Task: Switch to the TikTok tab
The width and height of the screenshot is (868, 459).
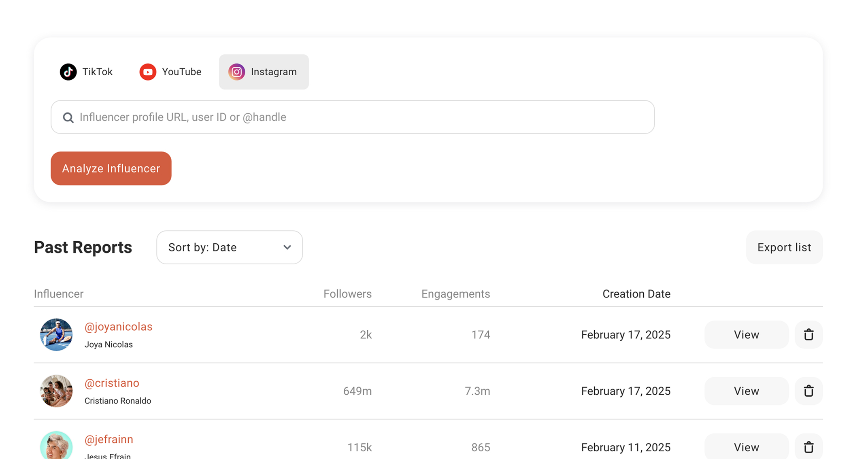Action: click(x=86, y=72)
